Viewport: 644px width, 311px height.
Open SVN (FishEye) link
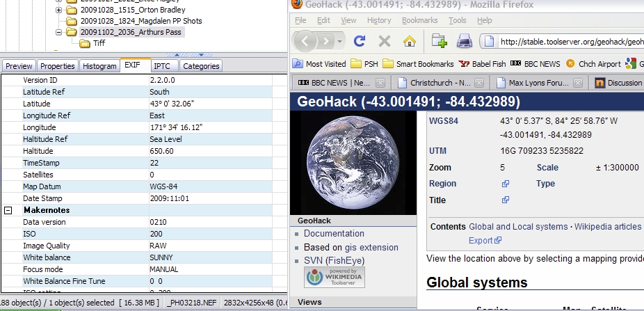coord(334,260)
